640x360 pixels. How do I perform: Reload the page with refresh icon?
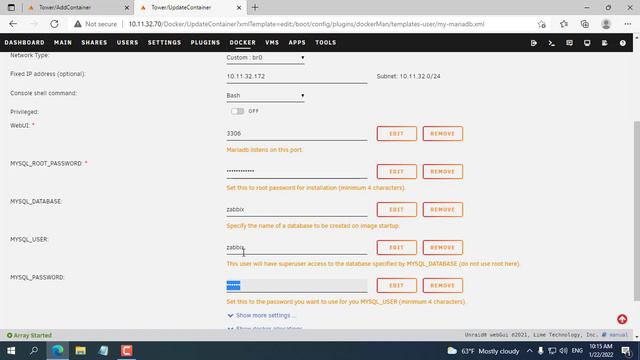point(54,24)
